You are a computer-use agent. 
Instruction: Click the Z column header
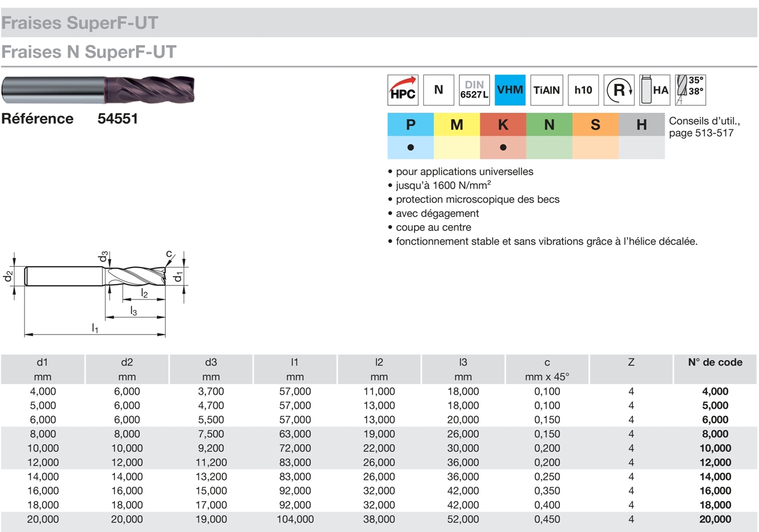tap(631, 363)
